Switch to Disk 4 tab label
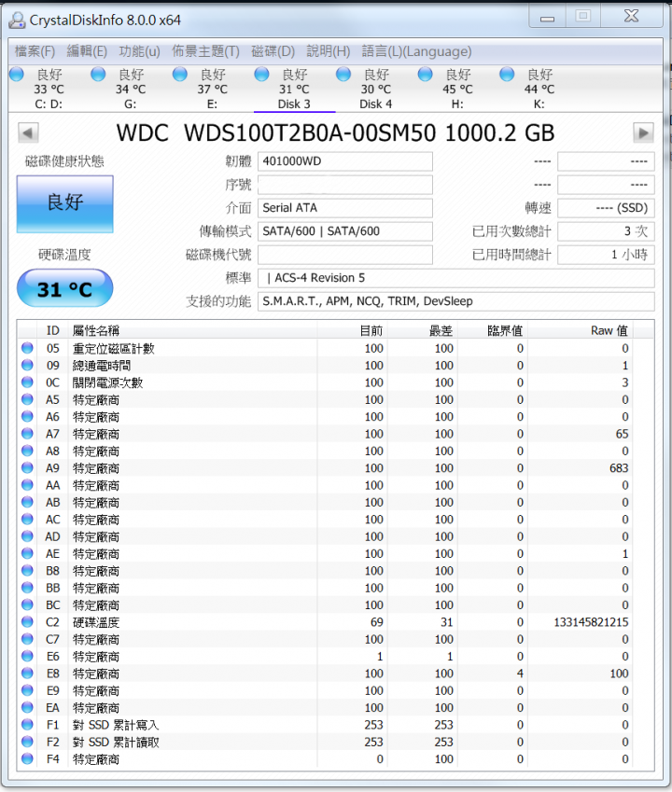The width and height of the screenshot is (672, 792). [375, 104]
